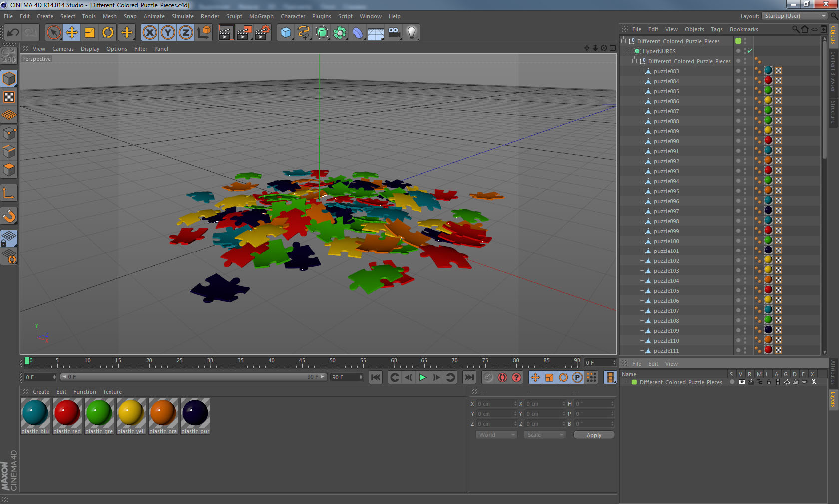Switch to Texture mode
Viewport: 839px width, 504px height.
coord(9,97)
